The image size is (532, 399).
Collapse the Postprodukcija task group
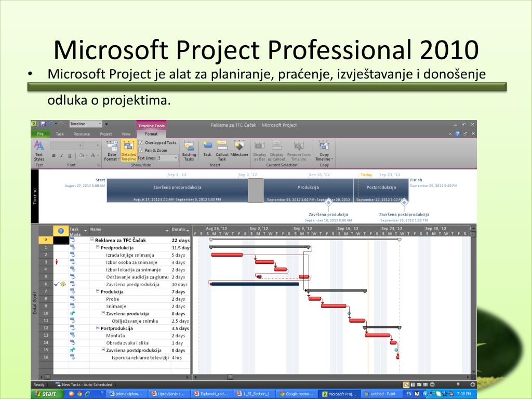98,328
